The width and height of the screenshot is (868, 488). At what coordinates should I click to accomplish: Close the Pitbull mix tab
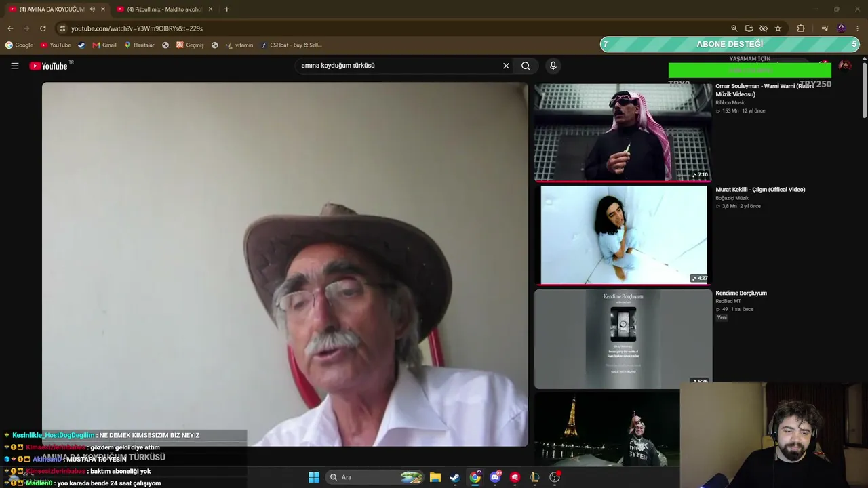click(210, 9)
